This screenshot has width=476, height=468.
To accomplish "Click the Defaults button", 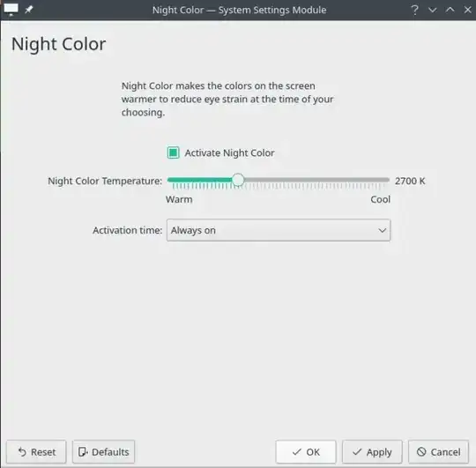I will (x=103, y=452).
